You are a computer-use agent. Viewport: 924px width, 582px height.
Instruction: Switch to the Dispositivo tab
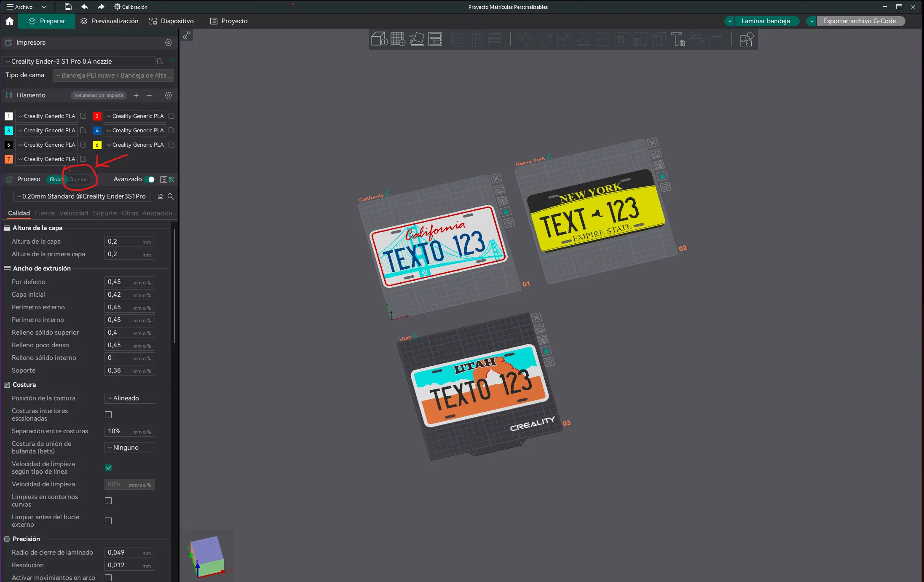point(171,21)
